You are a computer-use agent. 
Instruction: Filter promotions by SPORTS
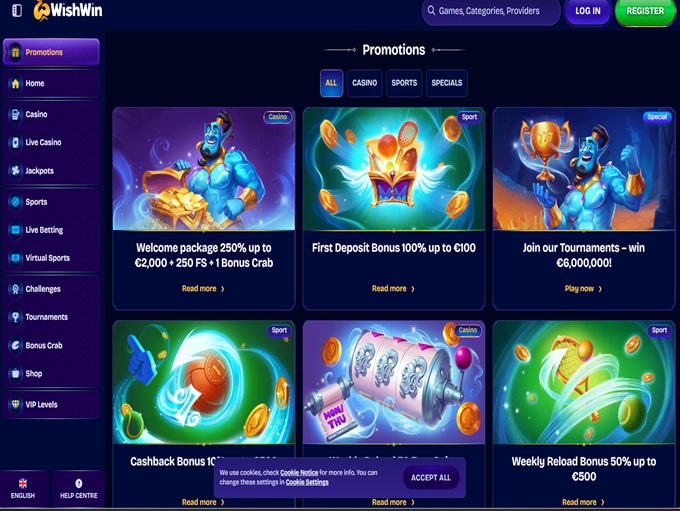(404, 83)
